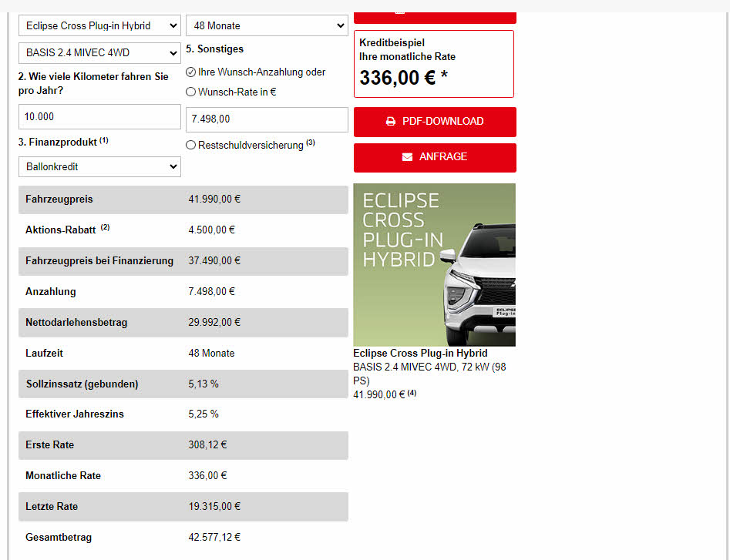The height and width of the screenshot is (560, 730).
Task: Click the 5,13 % Sollzinssatz value
Action: 204,384
